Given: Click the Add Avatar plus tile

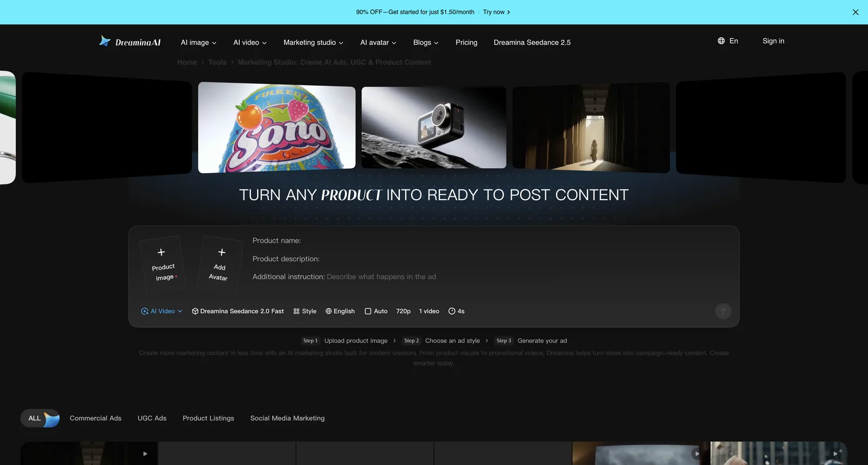Looking at the screenshot, I should tap(220, 265).
